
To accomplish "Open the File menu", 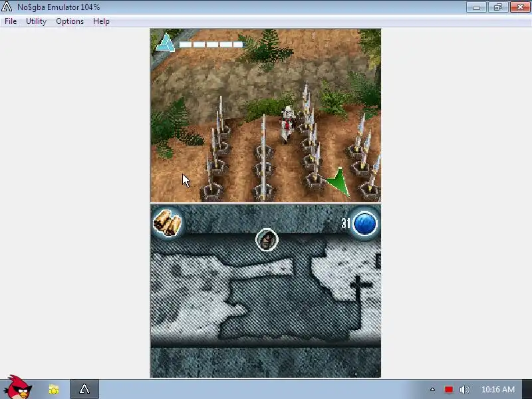I will click(x=11, y=21).
